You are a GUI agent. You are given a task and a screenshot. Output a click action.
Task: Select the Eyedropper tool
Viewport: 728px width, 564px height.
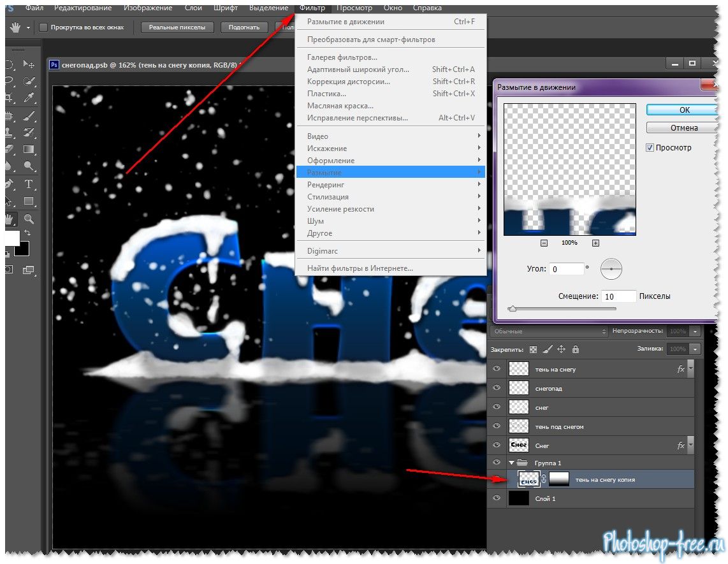pos(29,98)
